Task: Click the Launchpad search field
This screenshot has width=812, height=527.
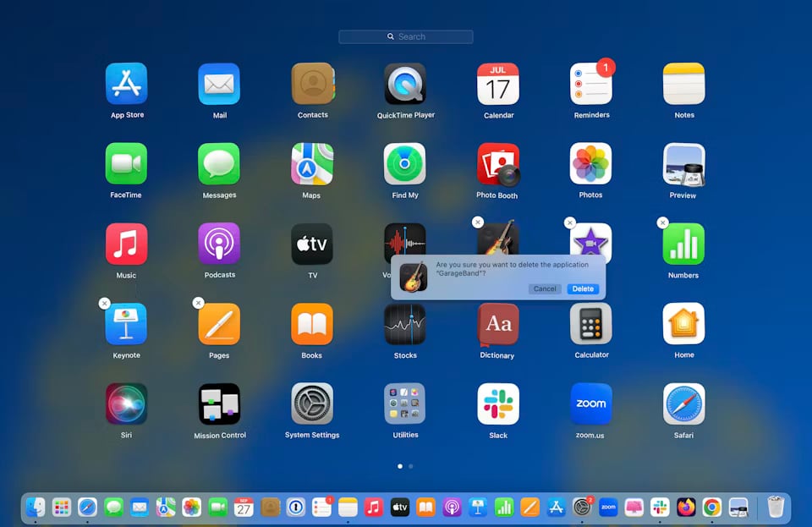Action: click(x=406, y=36)
